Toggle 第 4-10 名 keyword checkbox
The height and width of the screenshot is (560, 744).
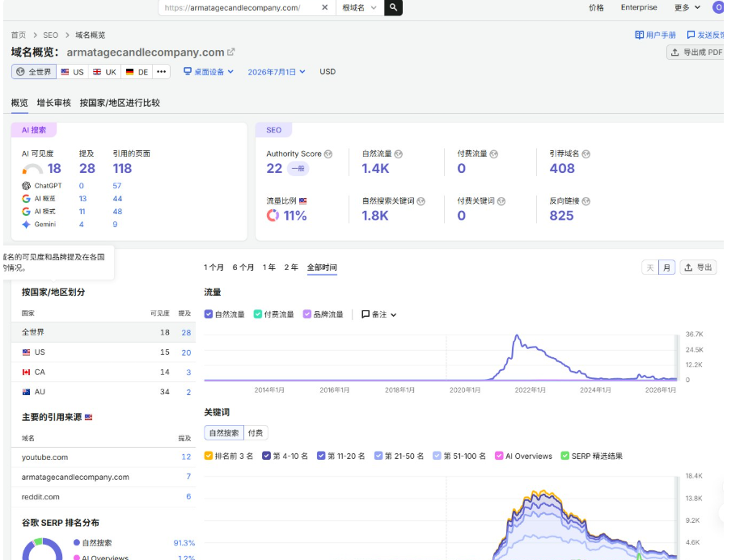tap(266, 456)
